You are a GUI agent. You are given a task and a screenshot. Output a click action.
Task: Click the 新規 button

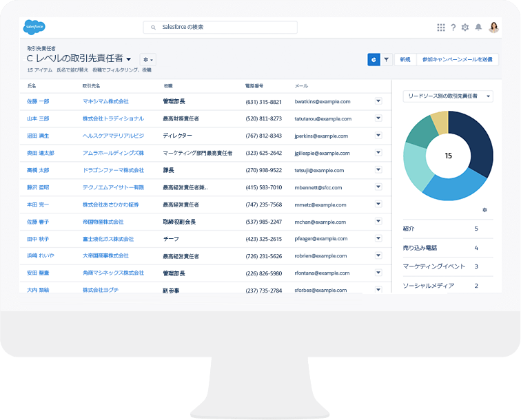[405, 60]
